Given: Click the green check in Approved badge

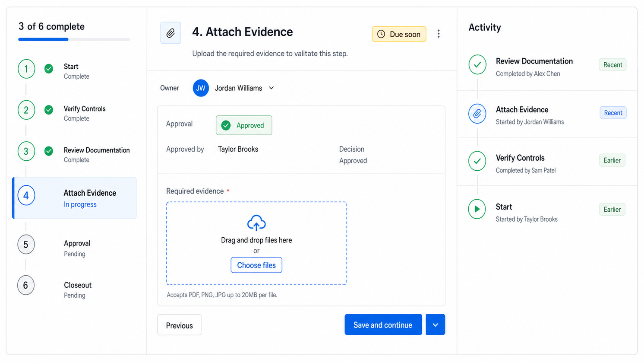Looking at the screenshot, I should (226, 125).
